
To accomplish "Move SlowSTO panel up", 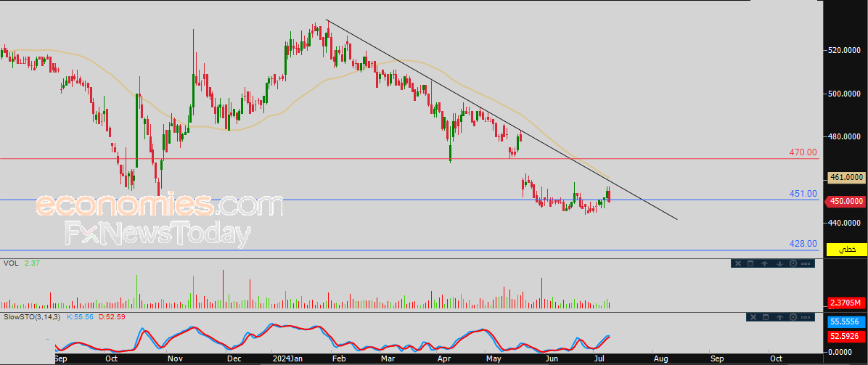I will pos(779,317).
